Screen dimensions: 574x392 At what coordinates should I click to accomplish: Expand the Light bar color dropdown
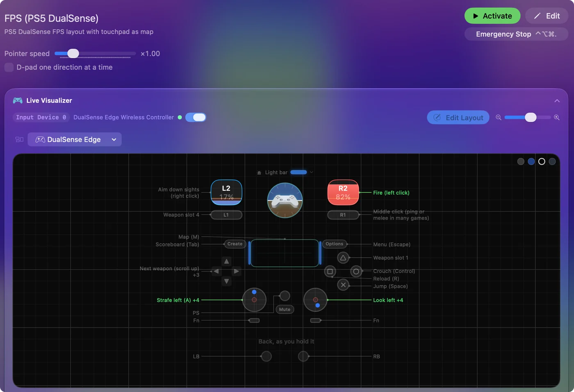(x=311, y=172)
